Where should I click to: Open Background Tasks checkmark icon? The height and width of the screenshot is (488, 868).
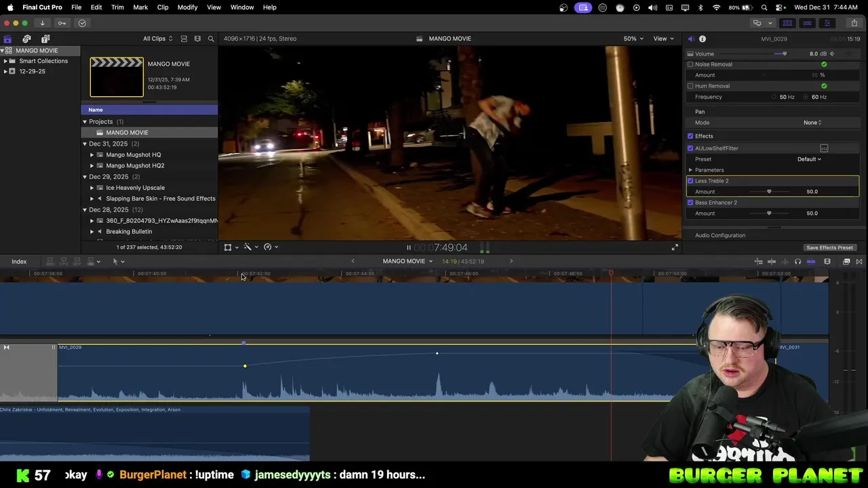point(82,23)
